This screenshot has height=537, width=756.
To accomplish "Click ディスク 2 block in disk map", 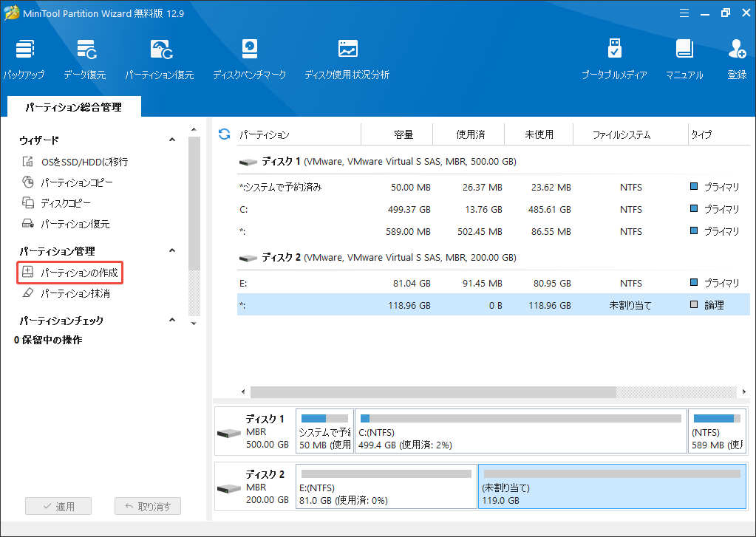I will [x=255, y=486].
